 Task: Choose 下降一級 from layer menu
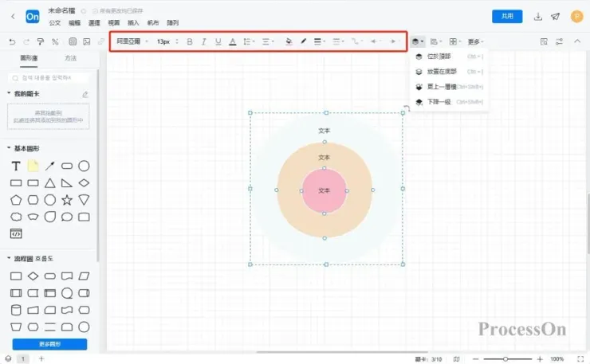pyautogui.click(x=449, y=102)
